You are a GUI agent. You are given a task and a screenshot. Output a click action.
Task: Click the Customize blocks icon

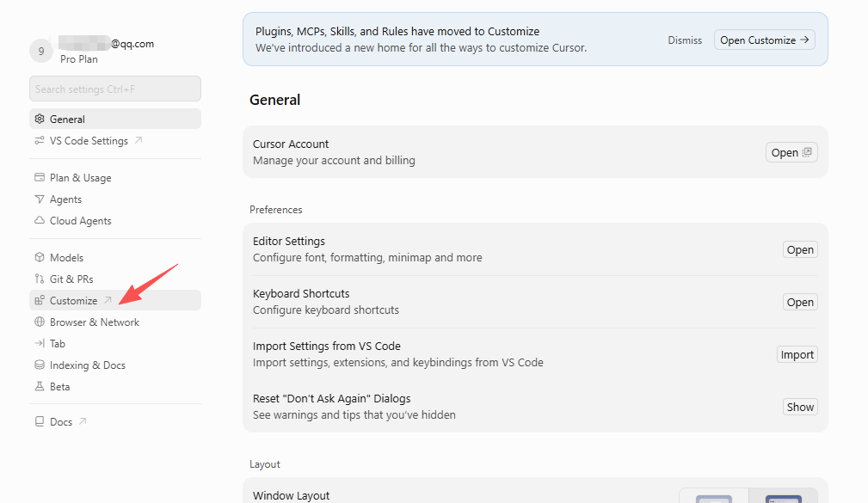point(40,300)
